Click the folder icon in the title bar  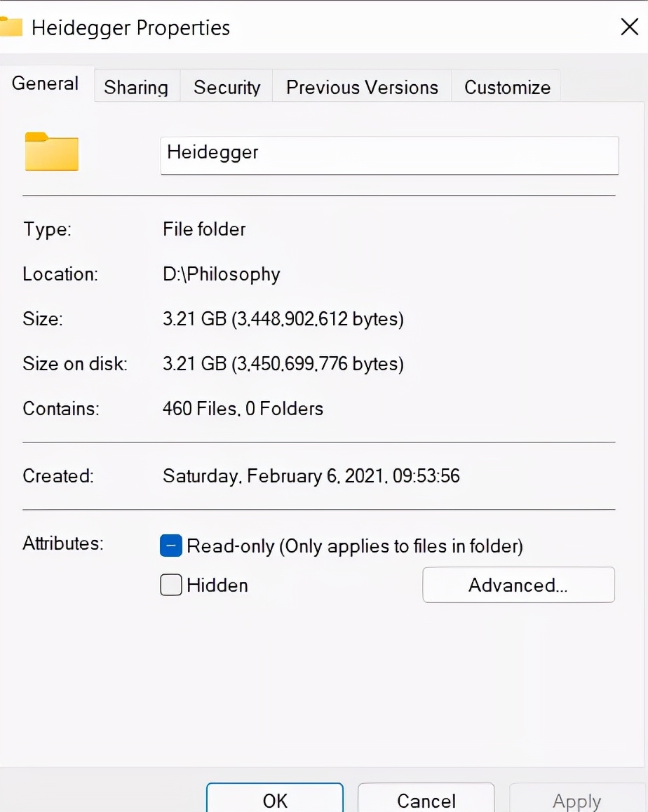click(11, 27)
